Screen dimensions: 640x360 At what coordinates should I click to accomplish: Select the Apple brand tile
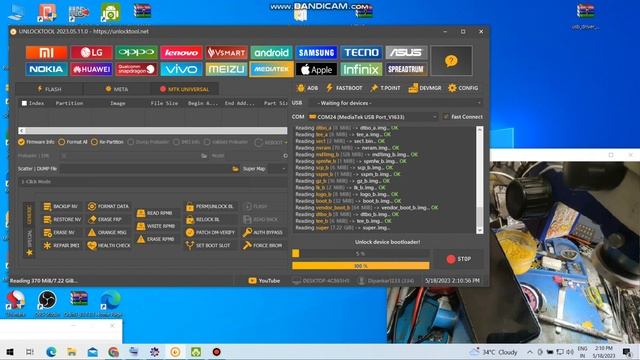[316, 69]
